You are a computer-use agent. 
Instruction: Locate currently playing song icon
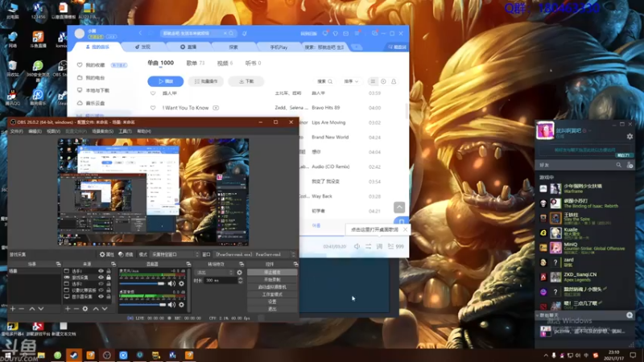click(383, 81)
